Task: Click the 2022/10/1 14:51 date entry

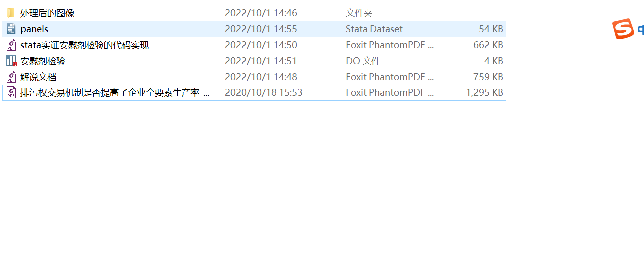Action: click(x=261, y=61)
